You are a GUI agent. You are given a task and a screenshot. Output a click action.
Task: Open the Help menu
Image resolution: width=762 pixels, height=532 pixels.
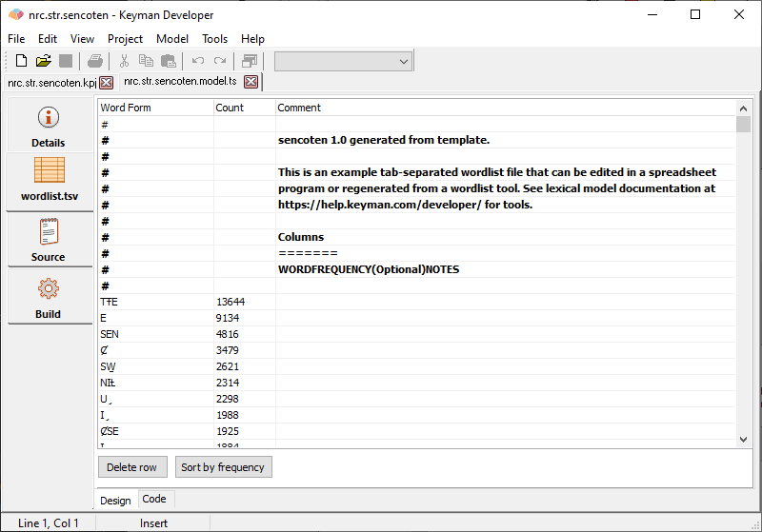tap(252, 39)
